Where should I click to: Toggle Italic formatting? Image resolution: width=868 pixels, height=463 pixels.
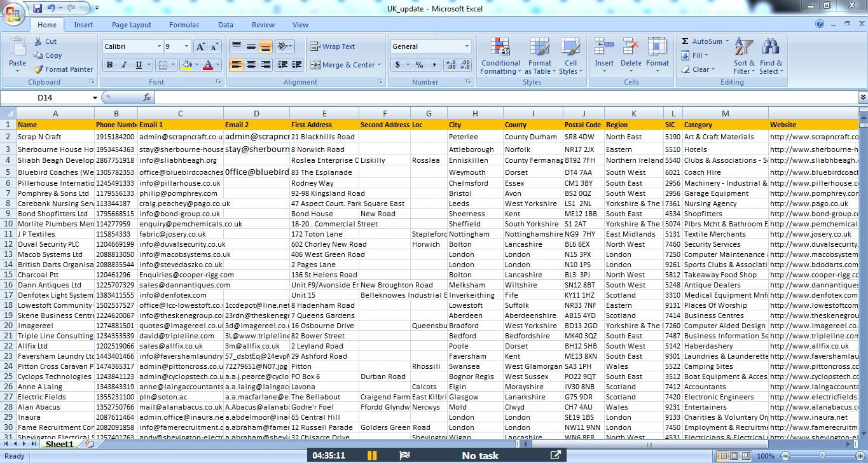point(123,65)
